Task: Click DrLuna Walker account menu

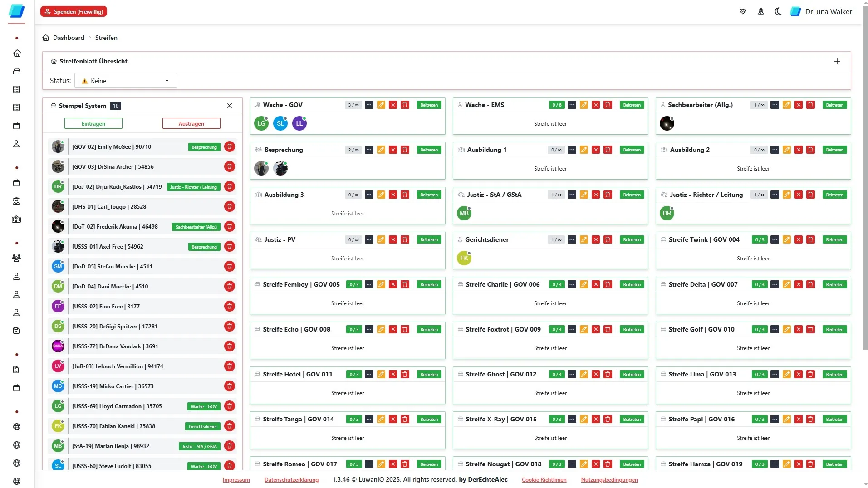Action: 829,11
